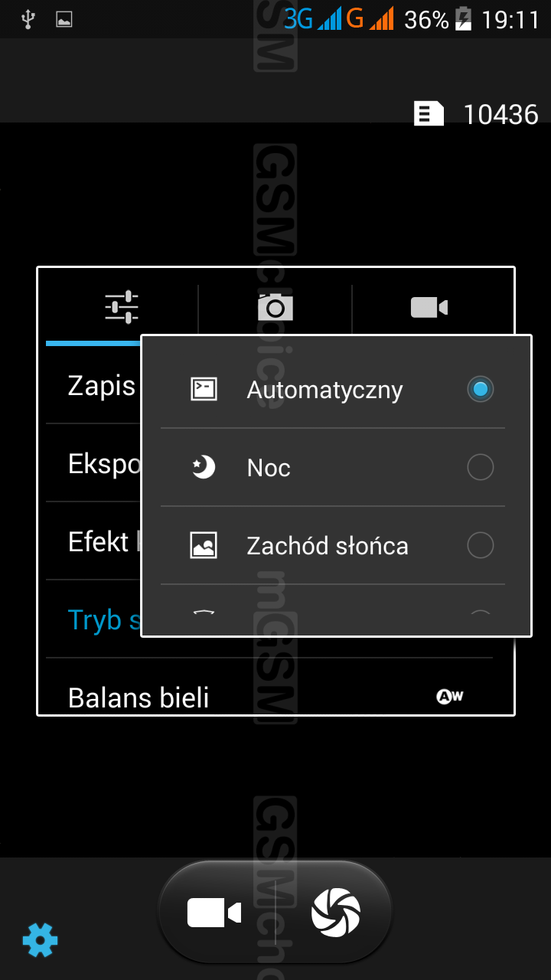Choose the Noc scene mode entry

[x=333, y=468]
